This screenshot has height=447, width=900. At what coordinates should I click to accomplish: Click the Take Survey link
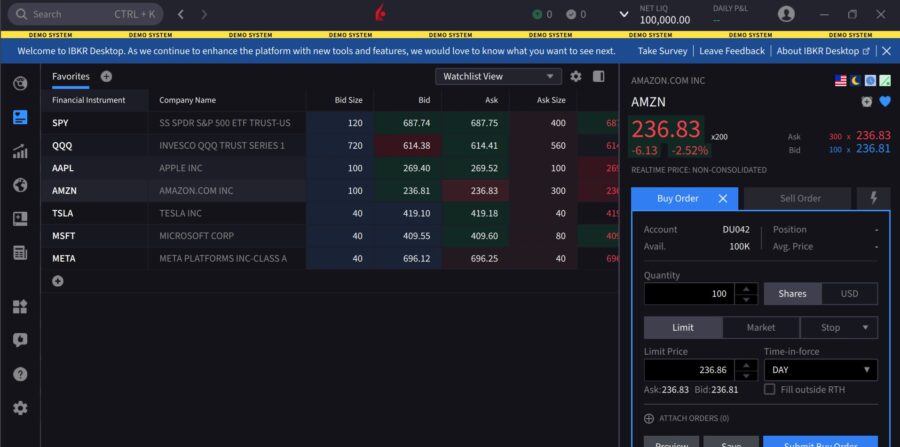tap(662, 51)
